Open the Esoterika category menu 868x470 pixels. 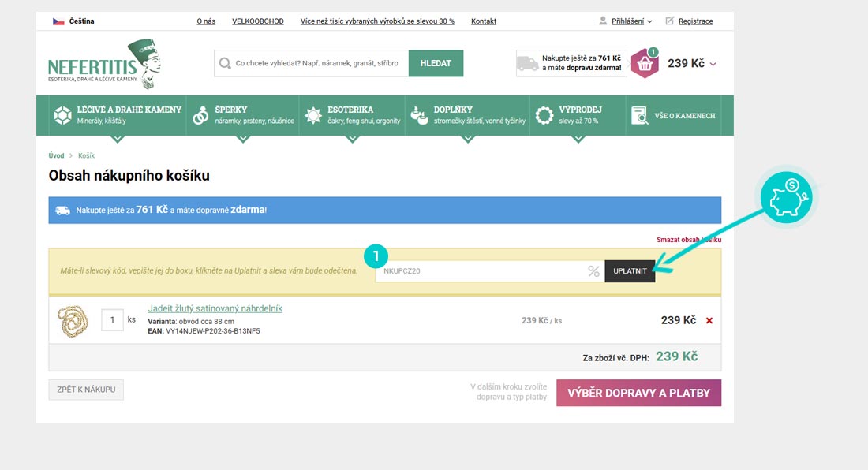[352, 115]
